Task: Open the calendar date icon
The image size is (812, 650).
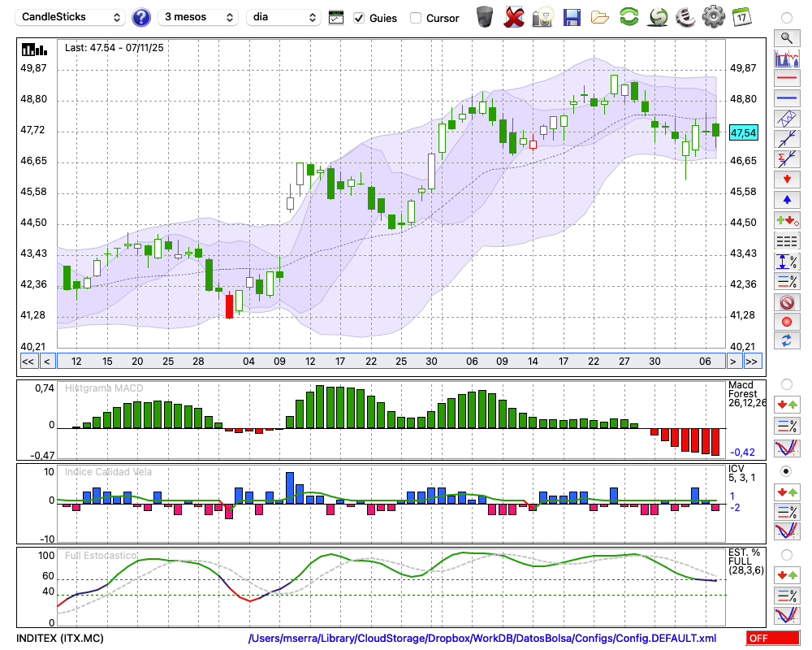Action: click(741, 17)
